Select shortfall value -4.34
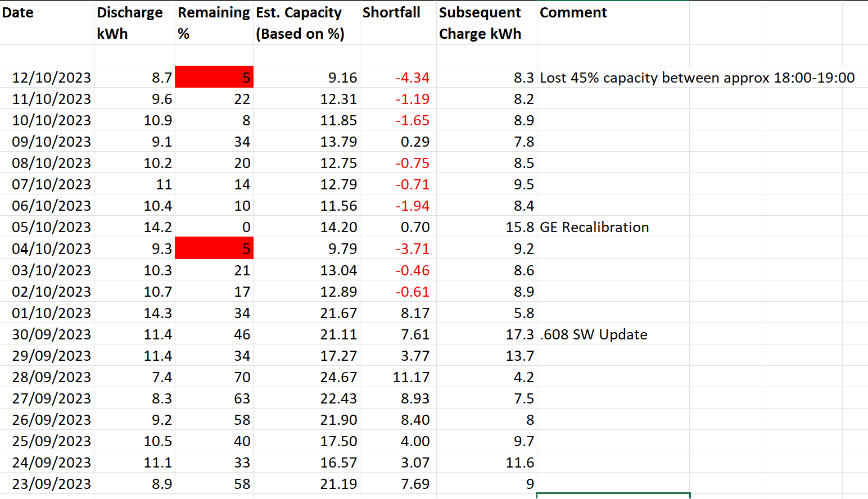 [398, 78]
